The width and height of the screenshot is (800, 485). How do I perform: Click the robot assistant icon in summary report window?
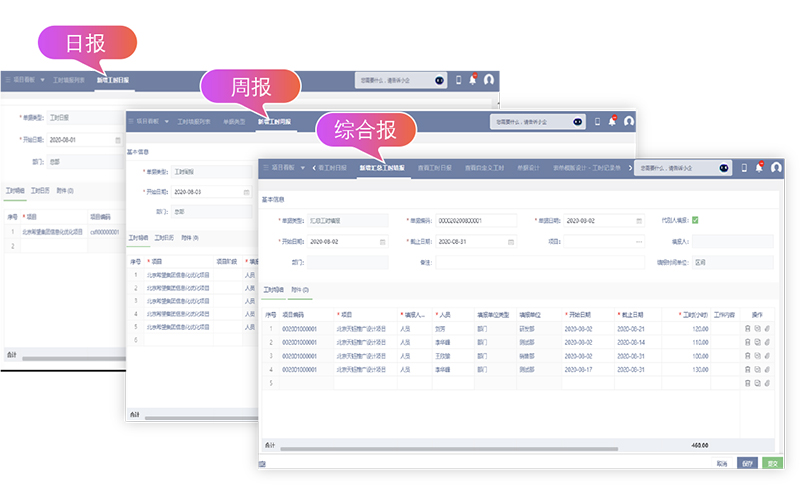tap(723, 168)
